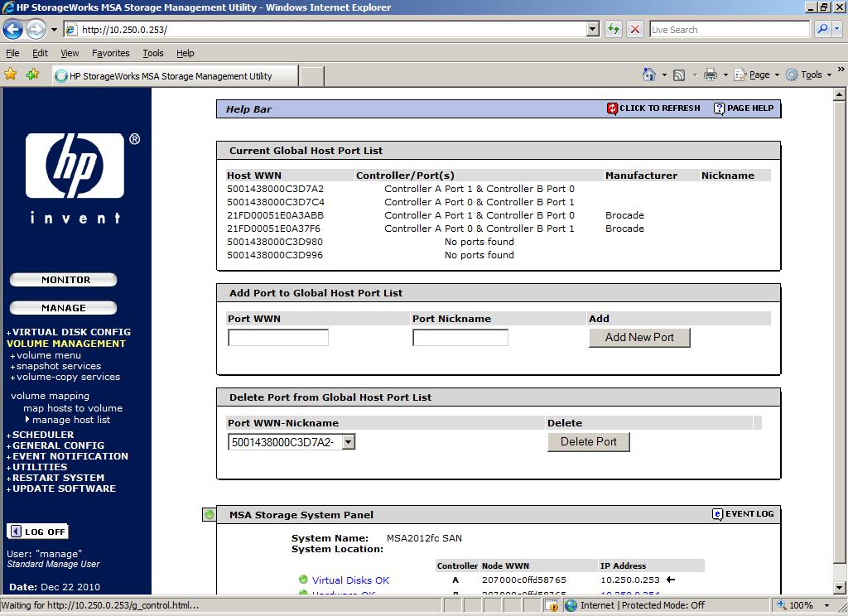Open map hosts to volume
848x616 pixels.
coord(73,408)
